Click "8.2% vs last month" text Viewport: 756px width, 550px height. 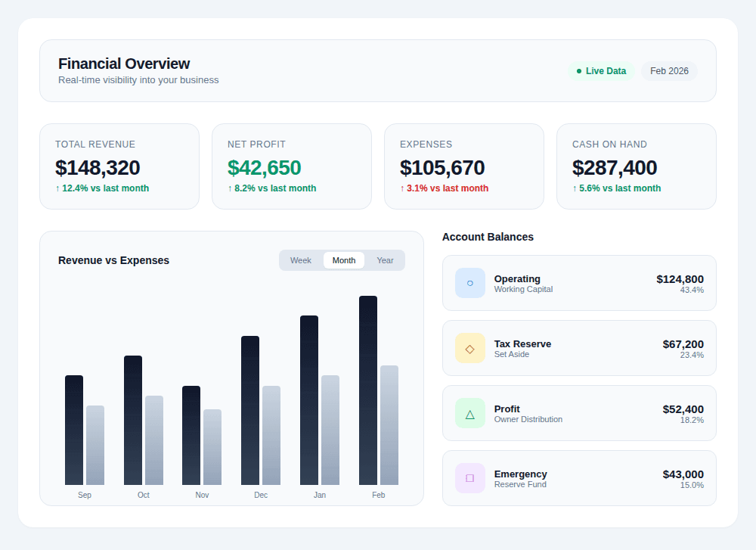(x=275, y=188)
